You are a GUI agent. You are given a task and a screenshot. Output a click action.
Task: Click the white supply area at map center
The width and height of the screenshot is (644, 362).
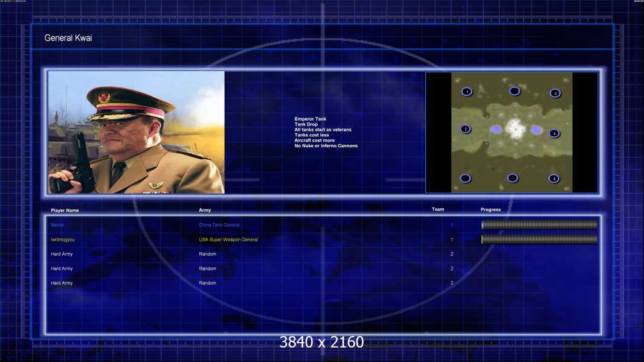tap(515, 129)
